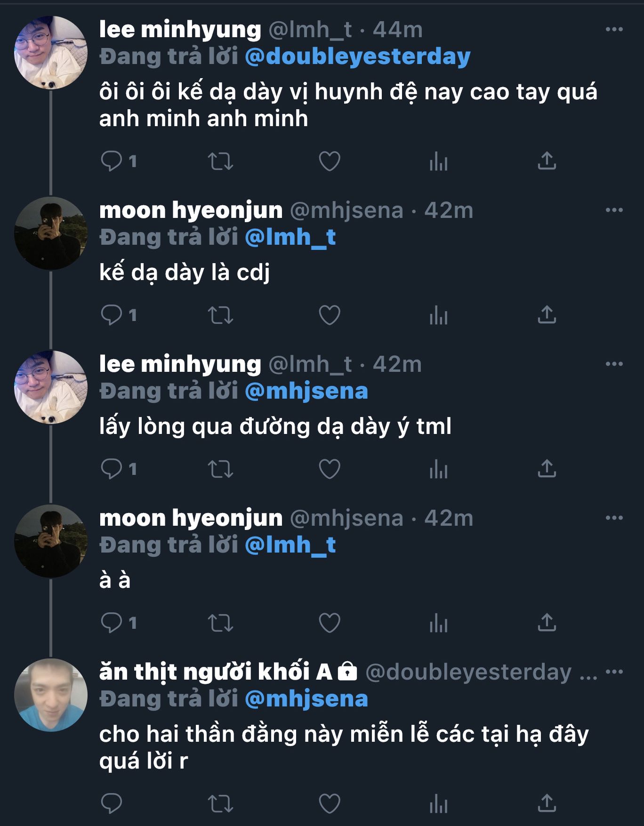The height and width of the screenshot is (826, 644).
Task: Like the first lee minhyung tweet
Action: (330, 161)
